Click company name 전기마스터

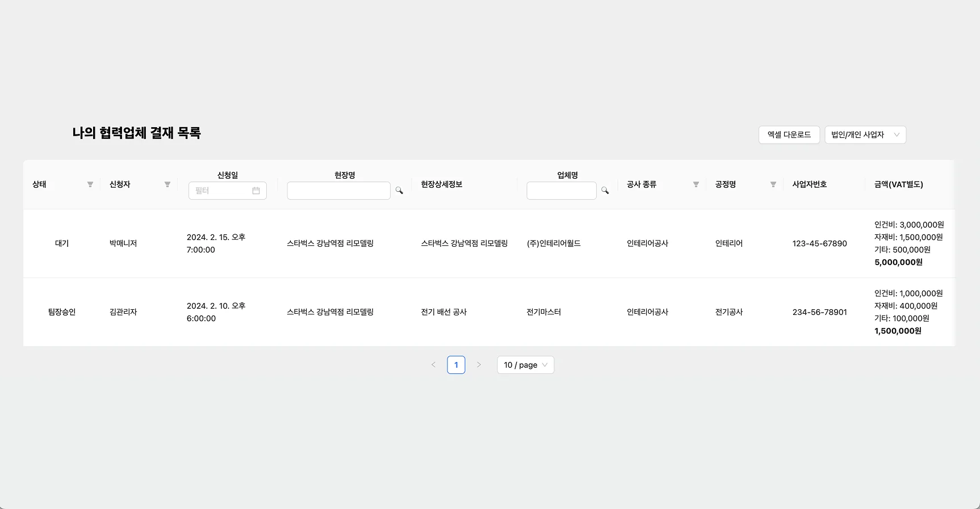pos(544,312)
